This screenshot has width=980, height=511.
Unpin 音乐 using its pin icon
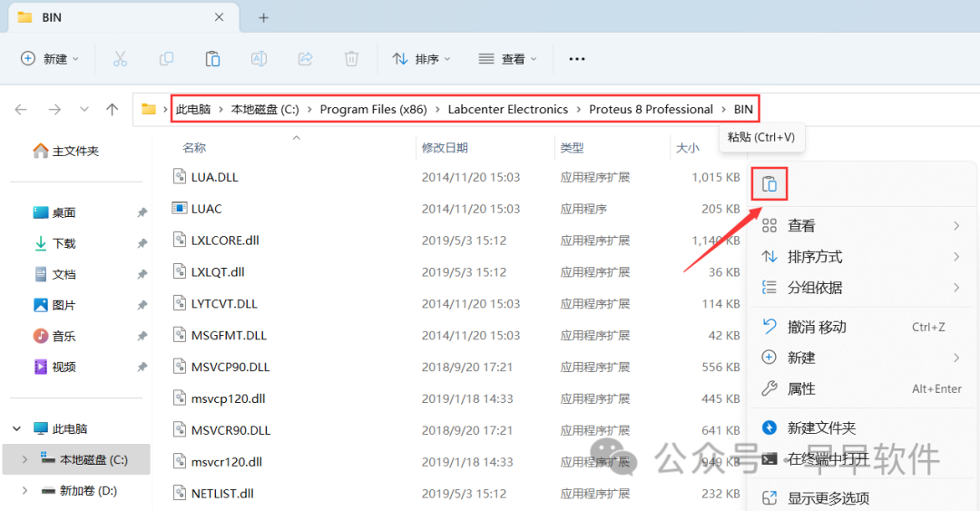[142, 336]
